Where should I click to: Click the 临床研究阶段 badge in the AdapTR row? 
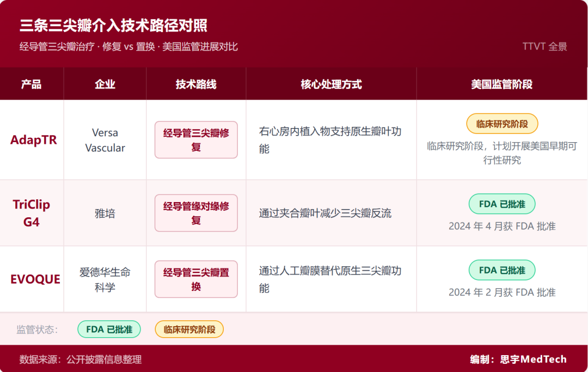pos(502,124)
